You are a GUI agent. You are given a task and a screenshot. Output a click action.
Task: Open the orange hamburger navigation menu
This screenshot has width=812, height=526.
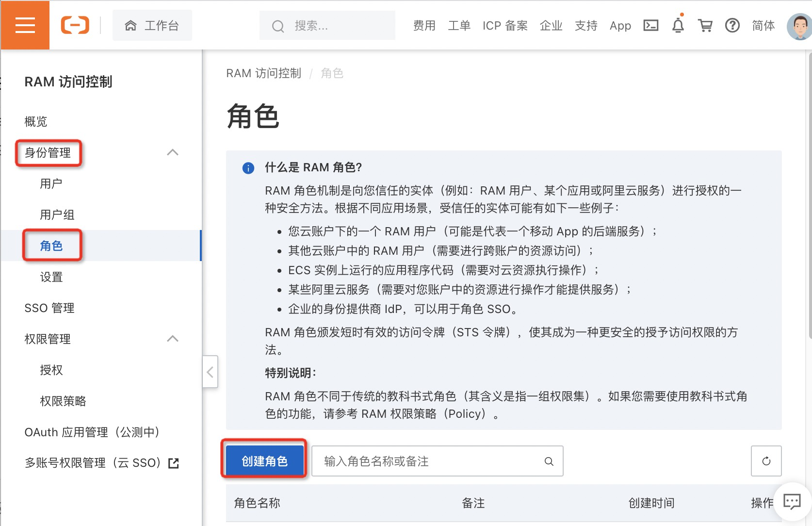[25, 25]
